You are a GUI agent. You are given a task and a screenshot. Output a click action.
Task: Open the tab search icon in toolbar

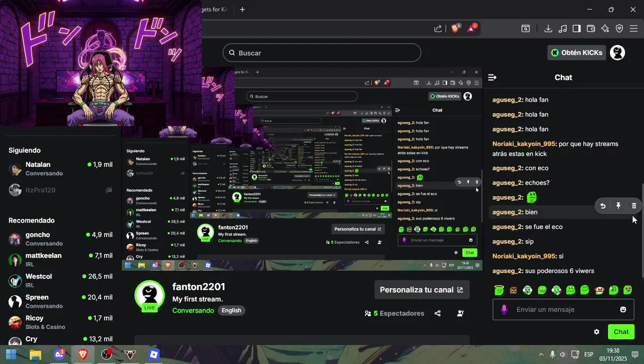[526, 29]
